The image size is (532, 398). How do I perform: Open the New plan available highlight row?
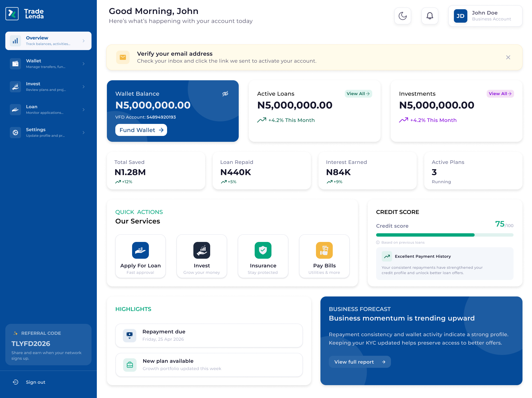[209, 365]
